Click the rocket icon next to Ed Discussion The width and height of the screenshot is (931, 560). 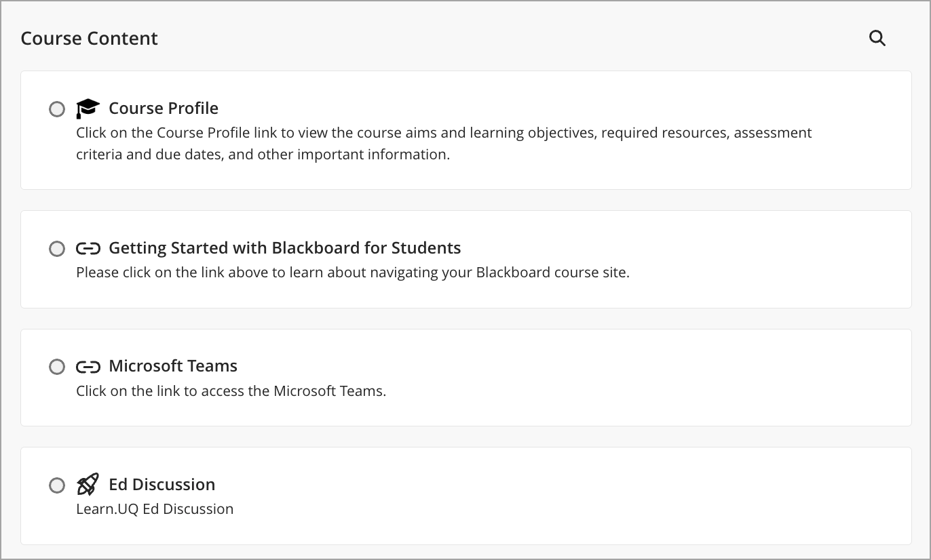point(88,484)
